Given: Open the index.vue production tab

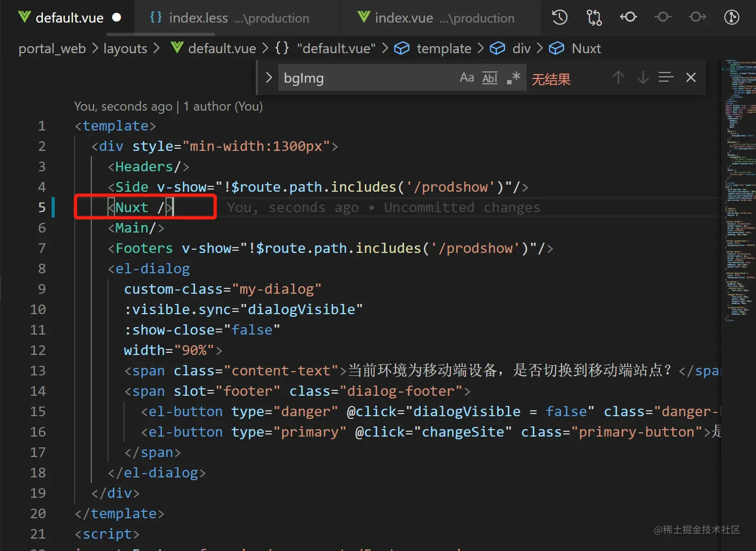Looking at the screenshot, I should pyautogui.click(x=441, y=18).
